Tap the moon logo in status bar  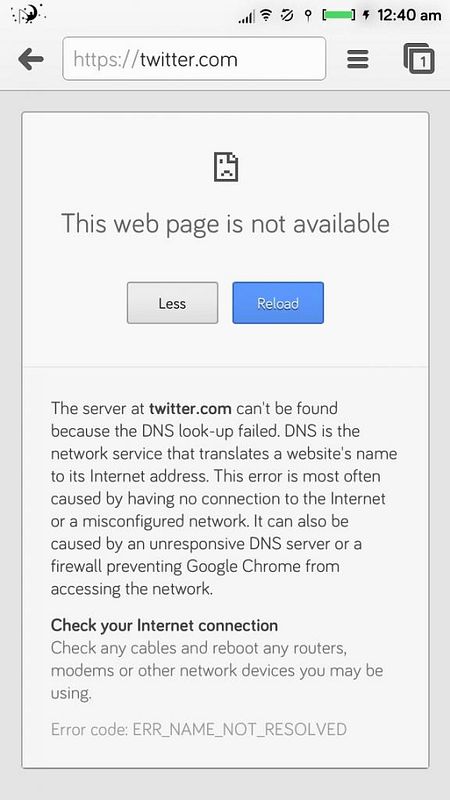28,14
